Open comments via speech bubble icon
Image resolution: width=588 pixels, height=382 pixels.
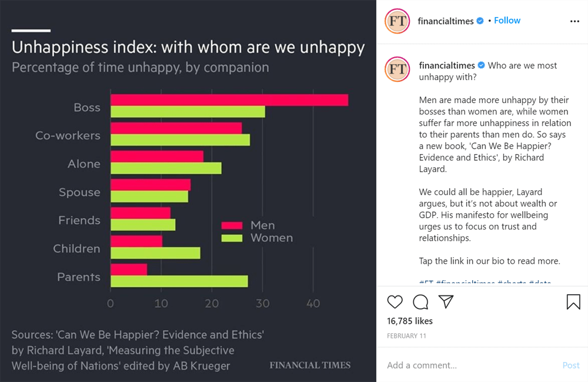coord(420,302)
